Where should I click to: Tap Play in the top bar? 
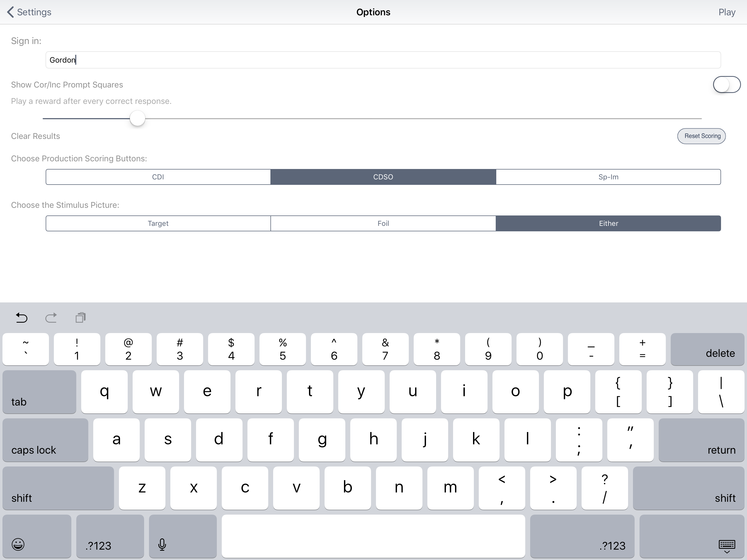coord(727,12)
